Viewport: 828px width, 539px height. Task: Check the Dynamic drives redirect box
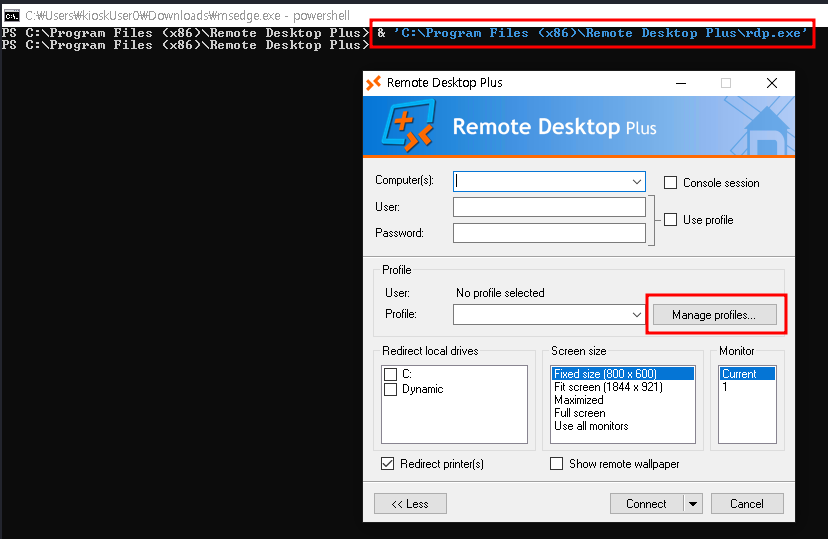(390, 389)
